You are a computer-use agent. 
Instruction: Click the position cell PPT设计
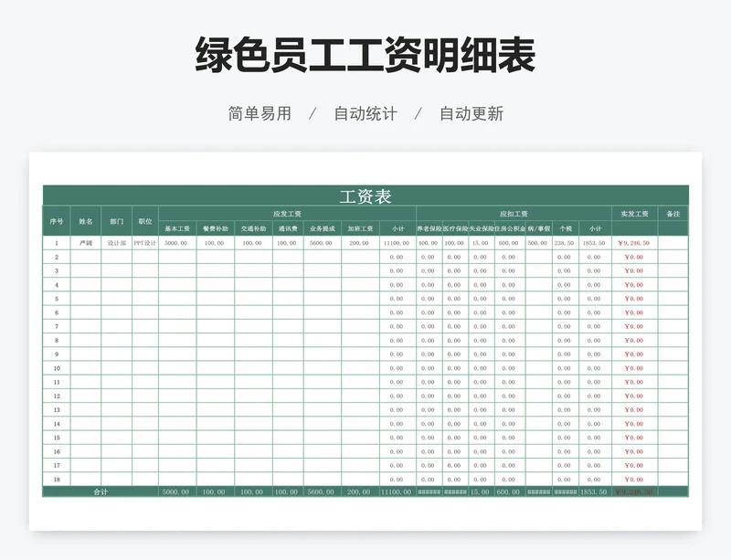[x=145, y=243]
